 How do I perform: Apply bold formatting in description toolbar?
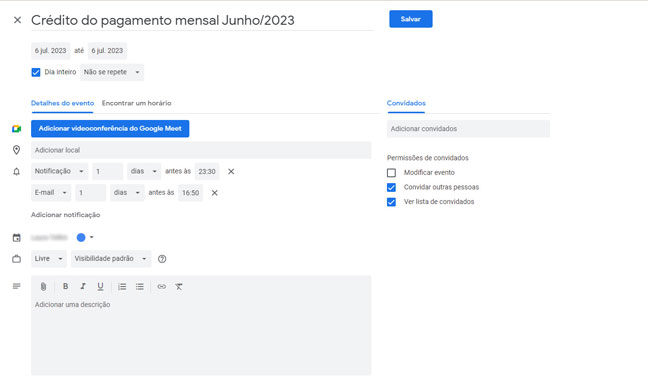point(65,286)
